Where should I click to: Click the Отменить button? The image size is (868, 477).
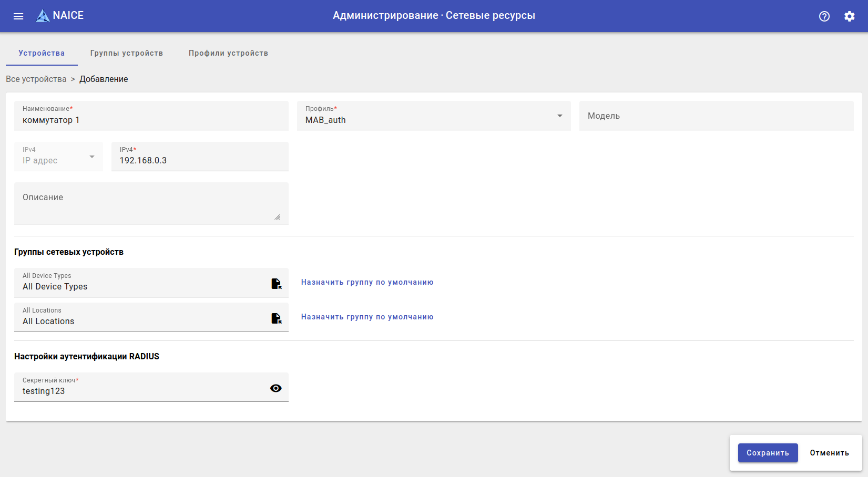(829, 453)
